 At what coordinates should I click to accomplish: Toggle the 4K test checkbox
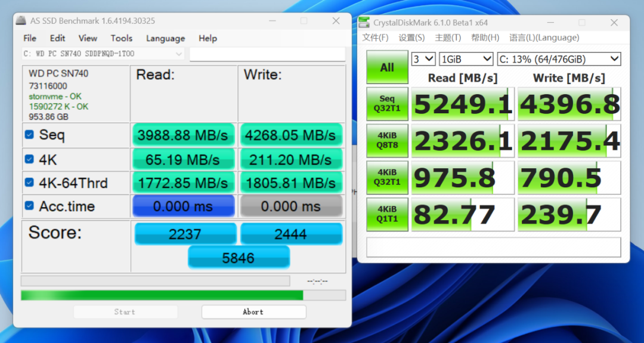29,159
